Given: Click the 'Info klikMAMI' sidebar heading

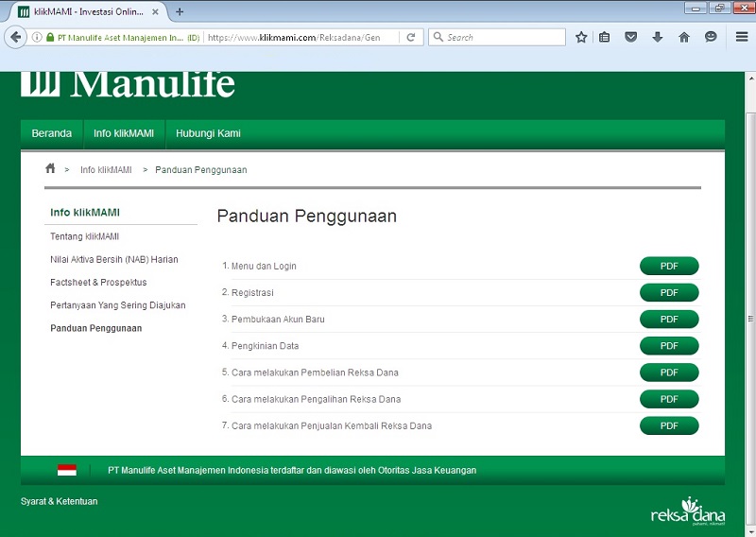Looking at the screenshot, I should point(85,213).
